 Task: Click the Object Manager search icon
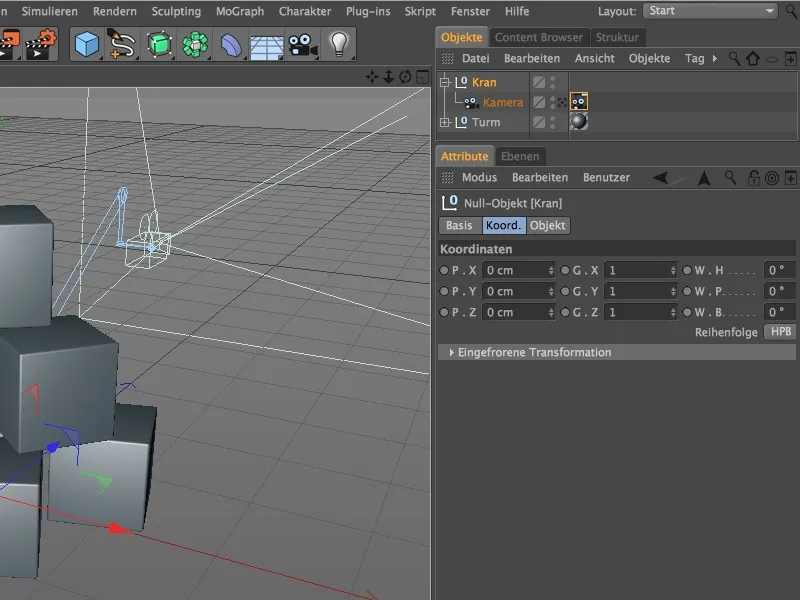pyautogui.click(x=734, y=59)
